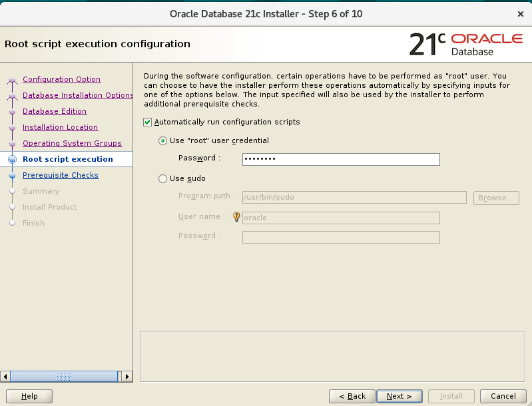The height and width of the screenshot is (406, 532).
Task: Open the Help button
Action: (29, 396)
